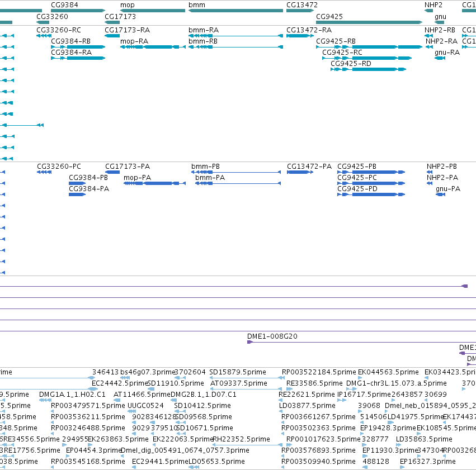Click the LD03877.5prime label
Screen dimensions: 476x470
coord(307,406)
